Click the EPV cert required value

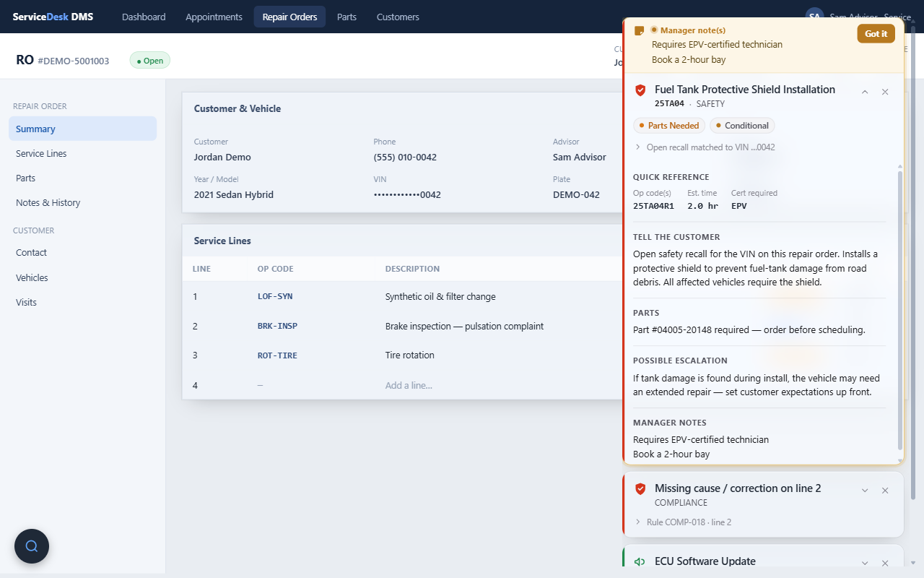[x=739, y=206]
